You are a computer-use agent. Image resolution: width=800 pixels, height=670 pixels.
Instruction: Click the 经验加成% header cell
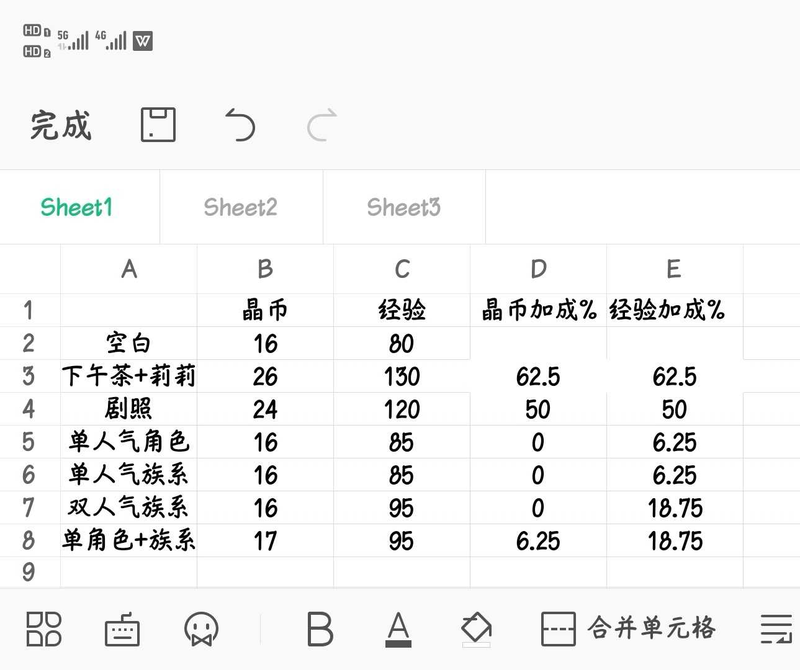(674, 311)
